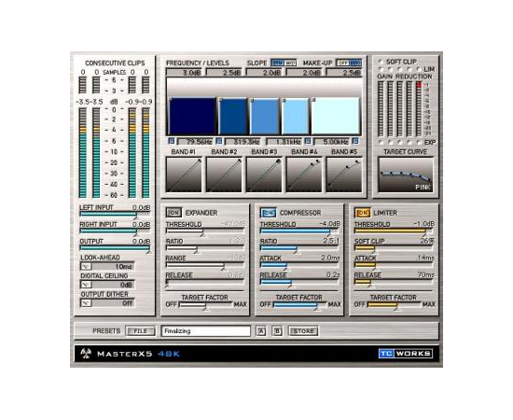The height and width of the screenshot is (420, 513).
Task: Switch the Make-Up OFF/ON toggle
Action: (349, 63)
